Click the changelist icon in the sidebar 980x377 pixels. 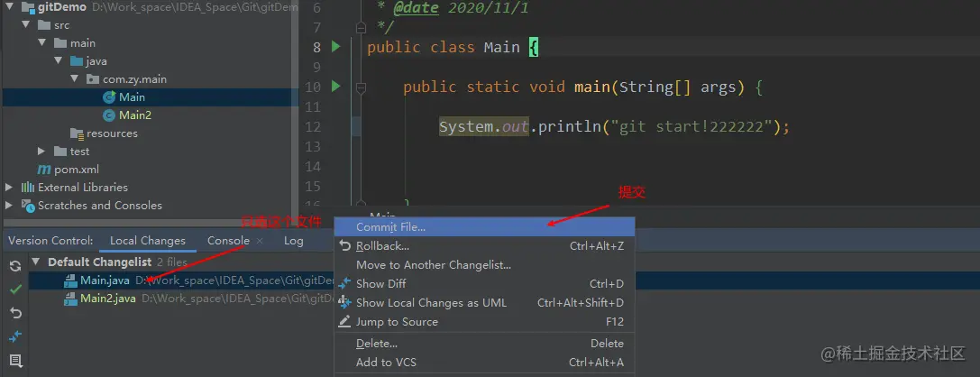click(15, 360)
